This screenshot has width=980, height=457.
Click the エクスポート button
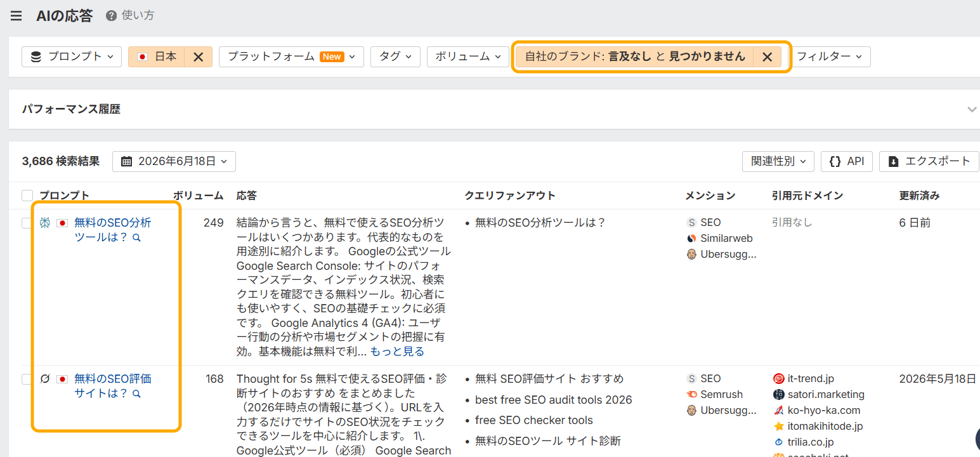coord(929,161)
